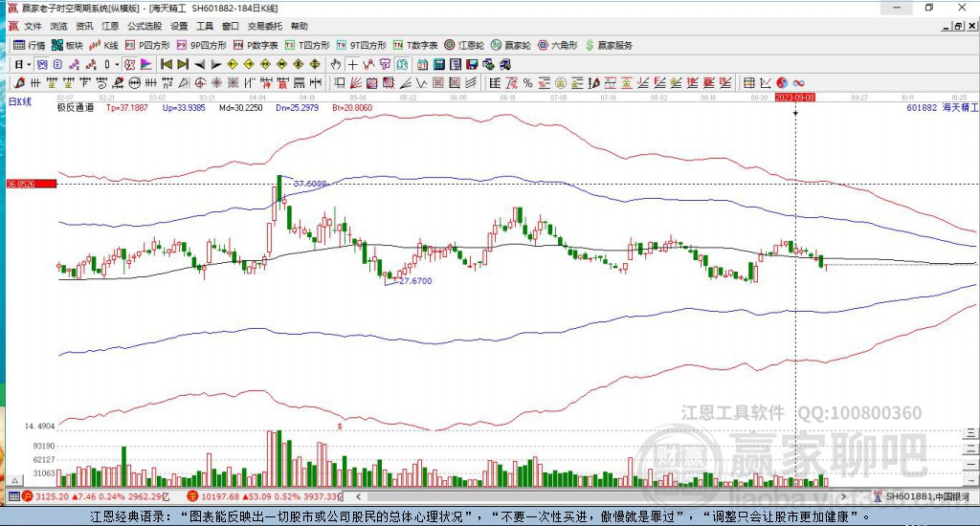Open the 浏览 menu
This screenshot has height=526, width=980.
click(x=58, y=26)
